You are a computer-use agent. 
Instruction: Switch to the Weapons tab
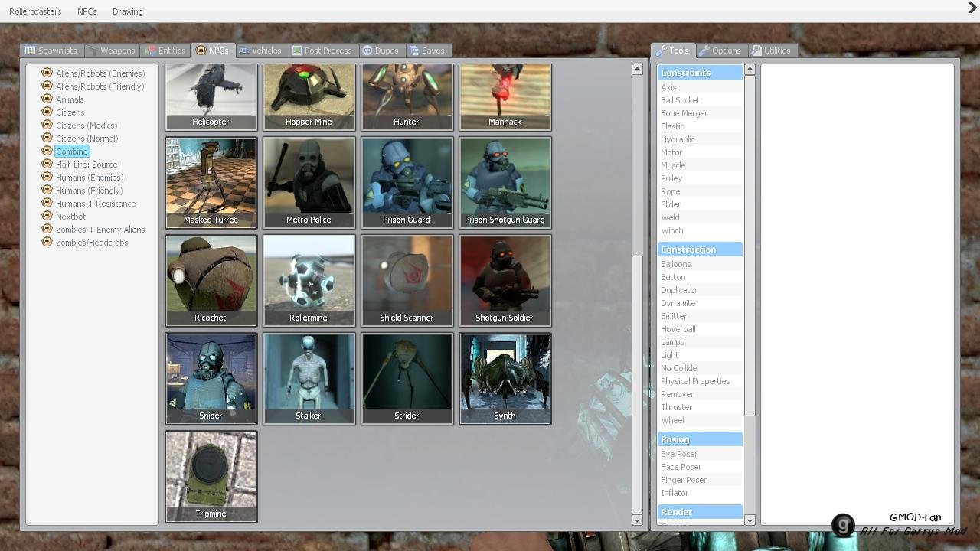click(x=111, y=51)
